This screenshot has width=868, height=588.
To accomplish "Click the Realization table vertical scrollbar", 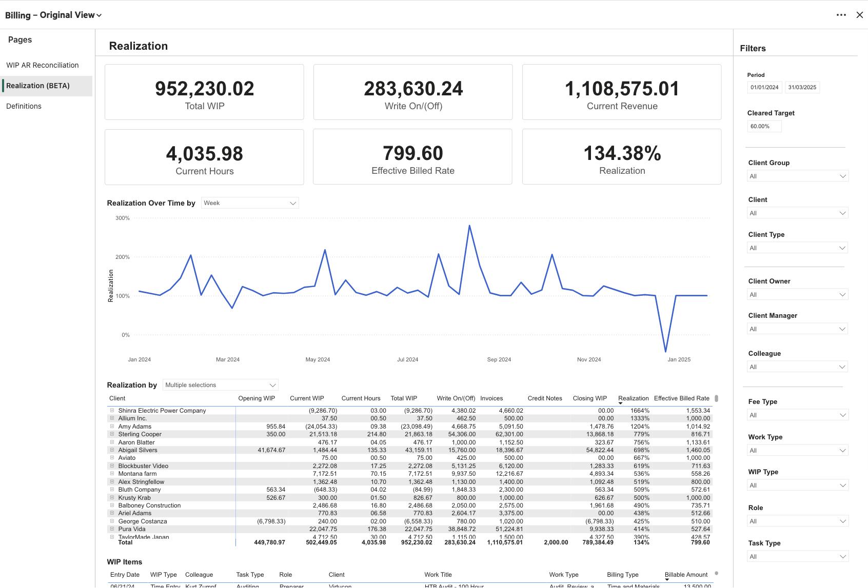I will [x=716, y=399].
